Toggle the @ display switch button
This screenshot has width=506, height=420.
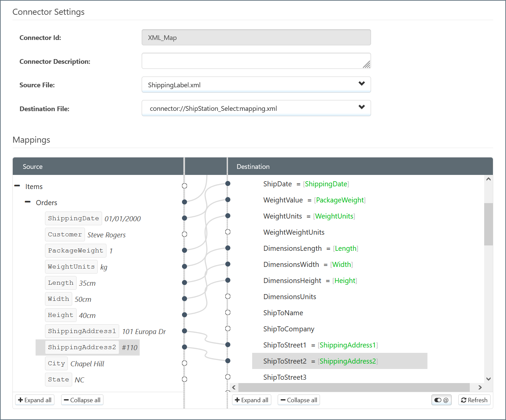click(441, 400)
